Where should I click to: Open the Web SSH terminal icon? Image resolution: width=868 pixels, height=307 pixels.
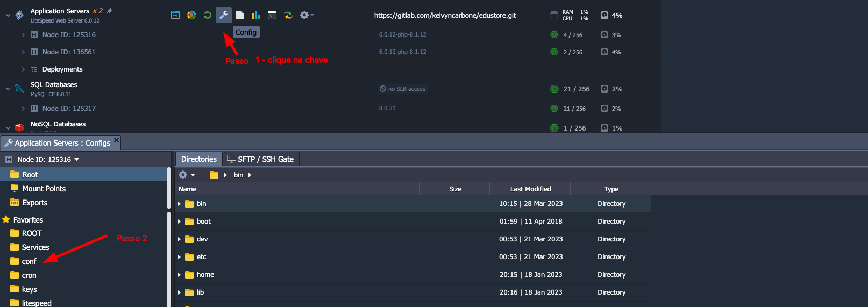tap(272, 15)
